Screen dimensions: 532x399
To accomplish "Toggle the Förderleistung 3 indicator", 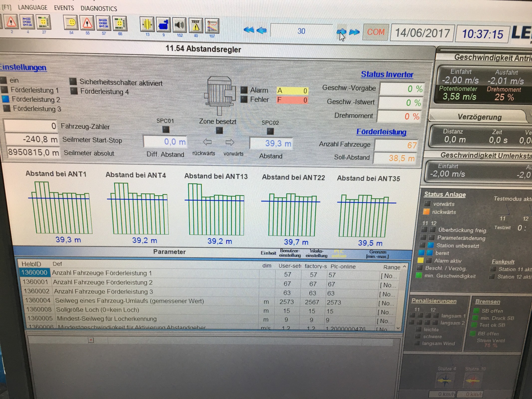I will click(7, 108).
